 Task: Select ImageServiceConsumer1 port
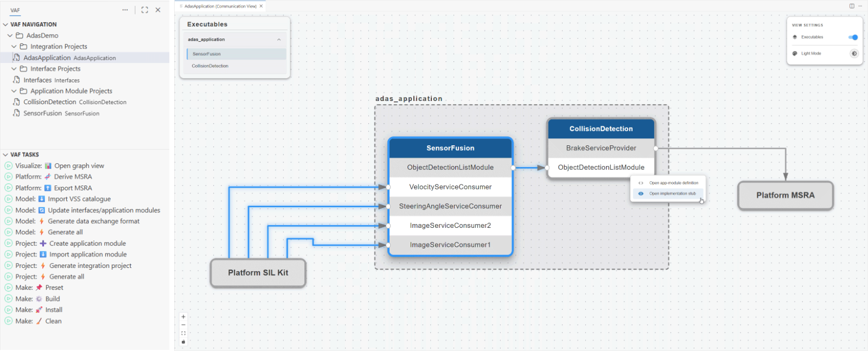pos(450,245)
